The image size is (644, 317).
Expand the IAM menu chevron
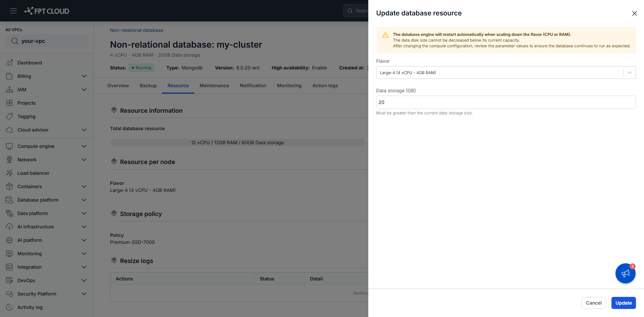[84, 90]
